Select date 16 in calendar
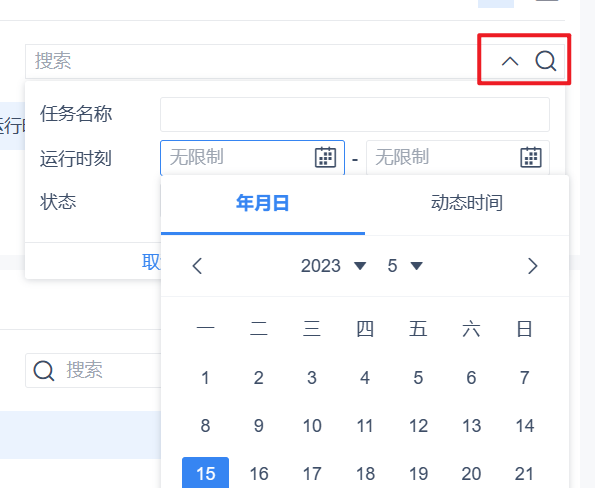Image resolution: width=595 pixels, height=488 pixels. point(259,474)
